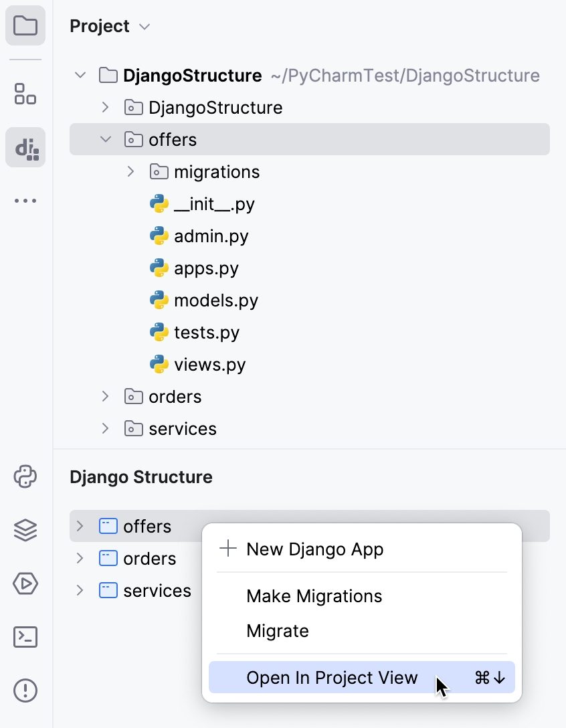The image size is (566, 728).
Task: Click the stacked layers sidebar icon
Action: (x=25, y=531)
